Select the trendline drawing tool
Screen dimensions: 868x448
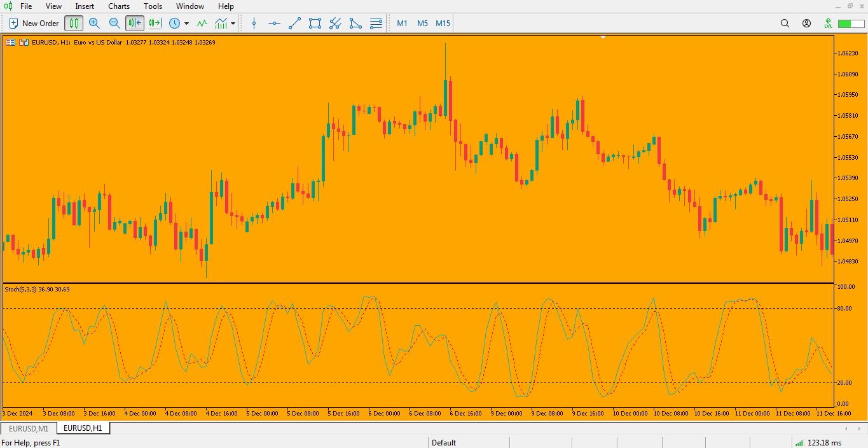point(294,23)
